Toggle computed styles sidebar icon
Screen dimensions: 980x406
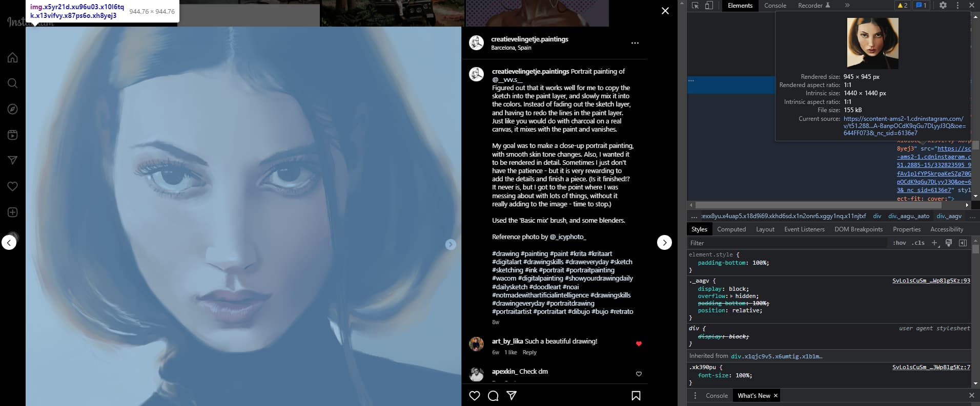(x=963, y=243)
